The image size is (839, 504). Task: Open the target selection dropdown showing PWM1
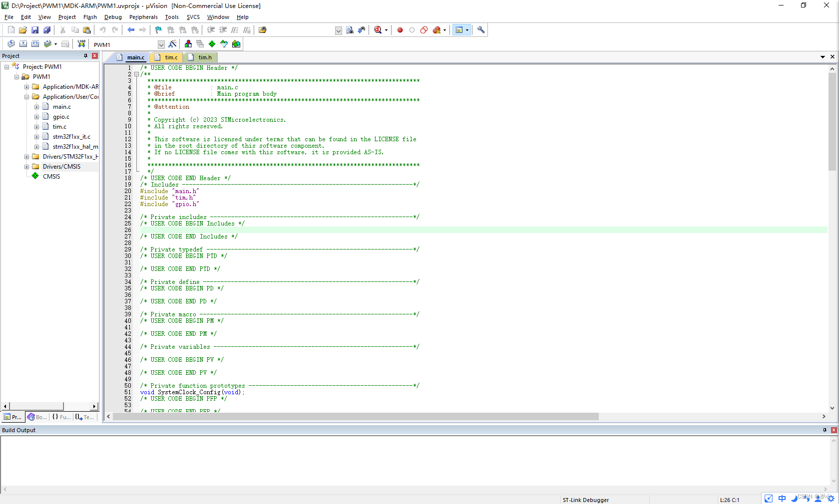tap(161, 44)
